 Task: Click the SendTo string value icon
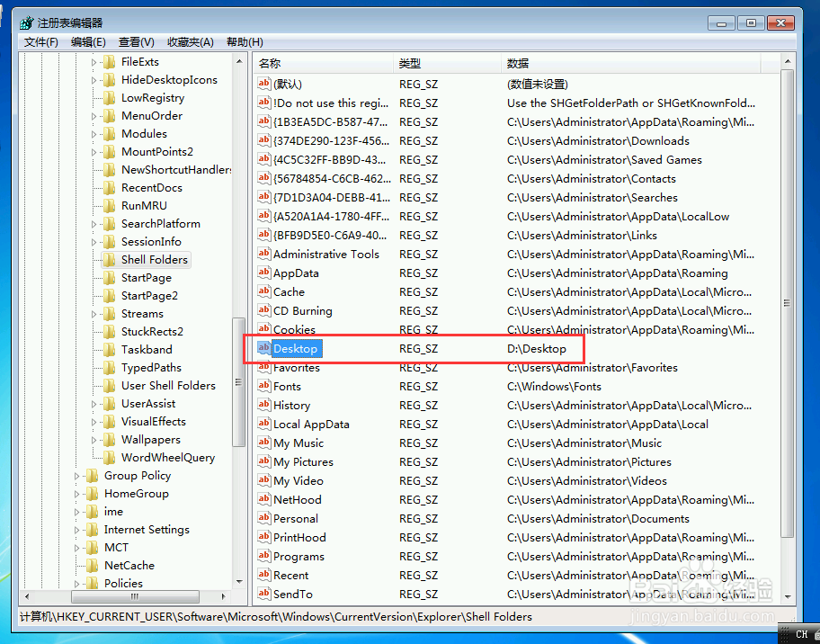pos(263,594)
